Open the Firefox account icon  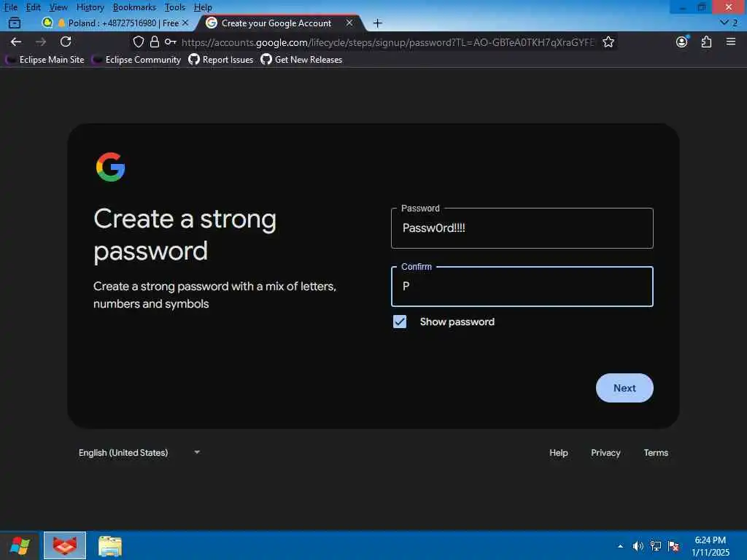682,42
